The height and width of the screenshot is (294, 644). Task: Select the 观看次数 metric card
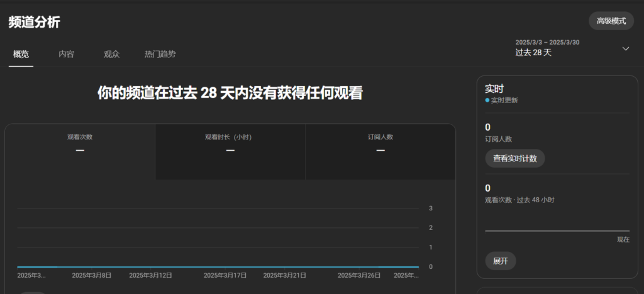(80, 144)
